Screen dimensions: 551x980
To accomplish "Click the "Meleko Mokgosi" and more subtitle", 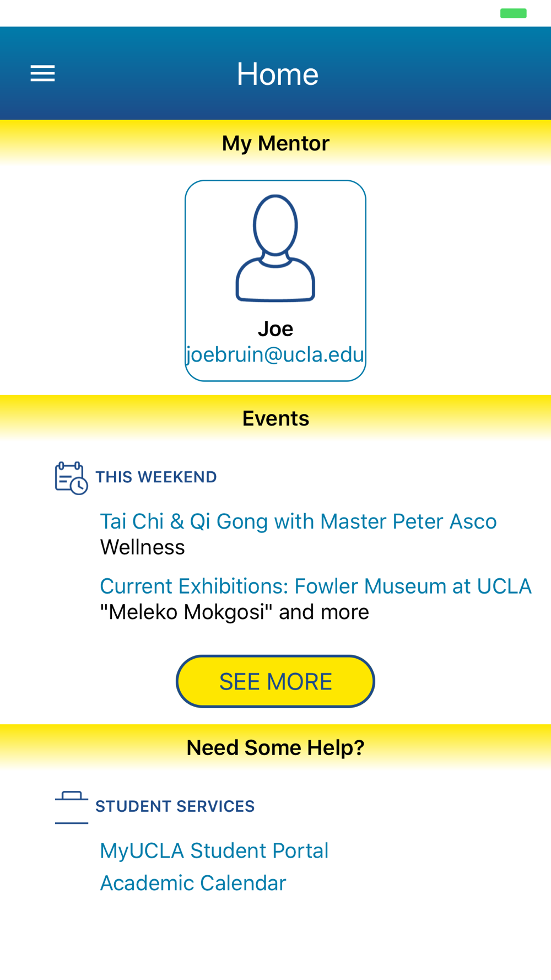I will pyautogui.click(x=234, y=612).
